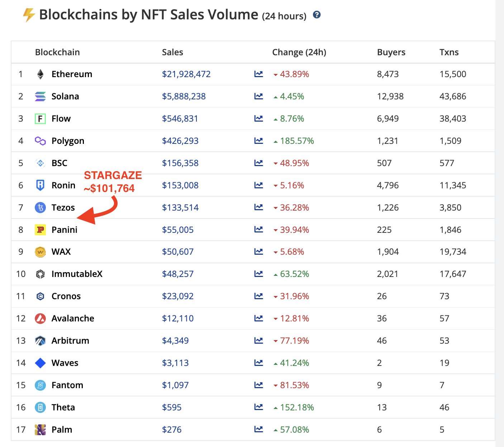
Task: Open Tezos sales chart icon
Action: click(258, 207)
